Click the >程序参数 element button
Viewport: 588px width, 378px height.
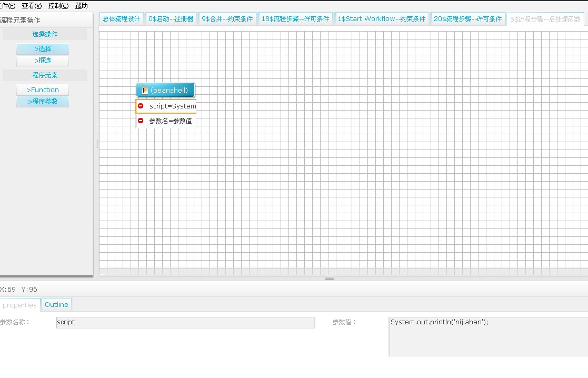click(x=43, y=102)
